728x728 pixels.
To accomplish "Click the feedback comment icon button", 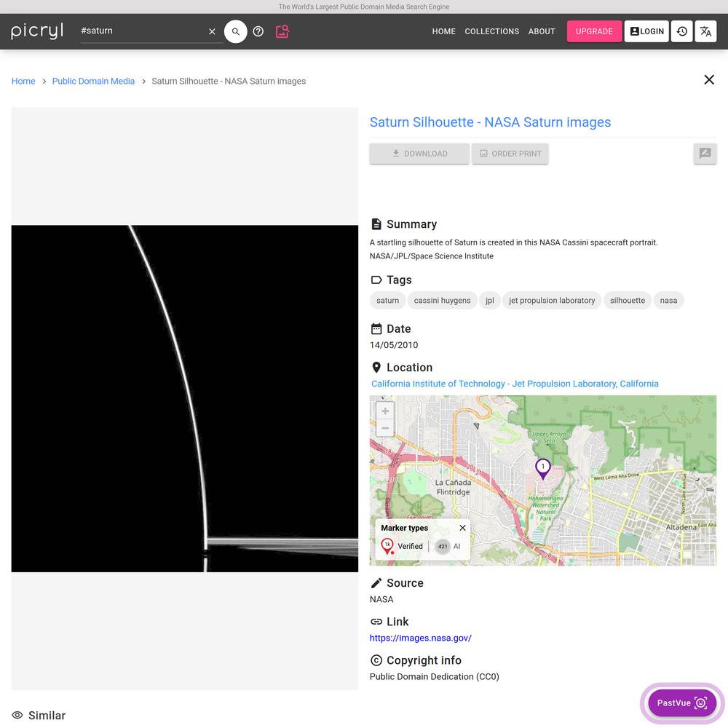I will (705, 154).
